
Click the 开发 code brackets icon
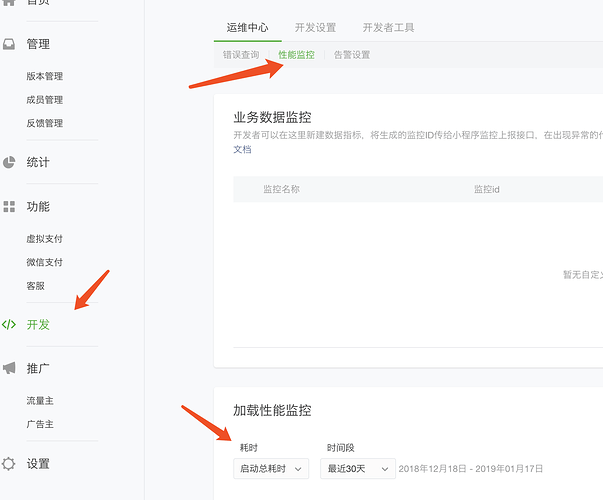tap(9, 324)
